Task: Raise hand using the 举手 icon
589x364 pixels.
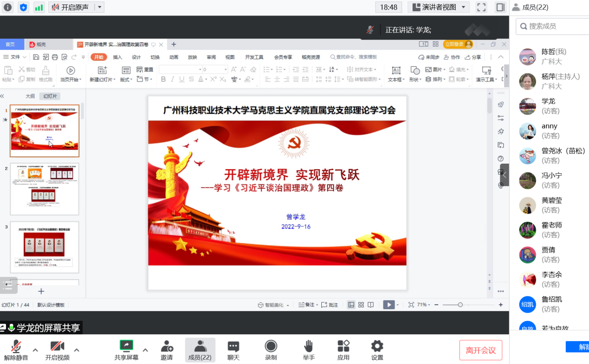Action: [x=309, y=349]
